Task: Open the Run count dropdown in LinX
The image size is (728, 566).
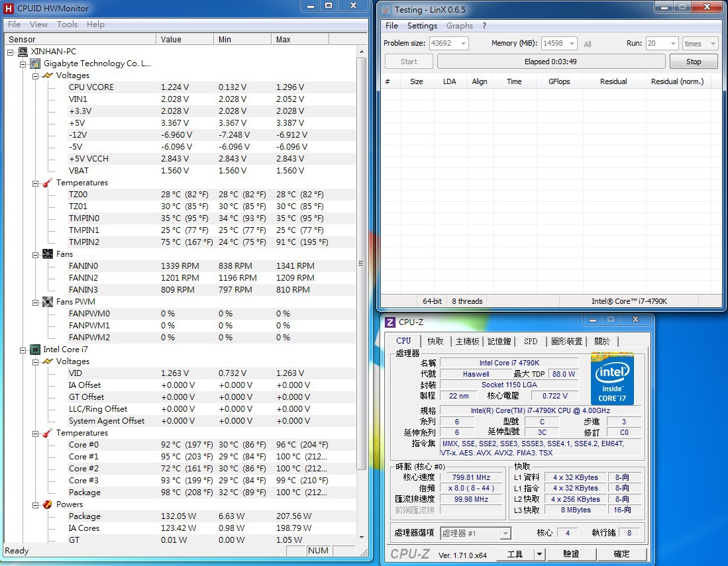Action: tap(673, 44)
